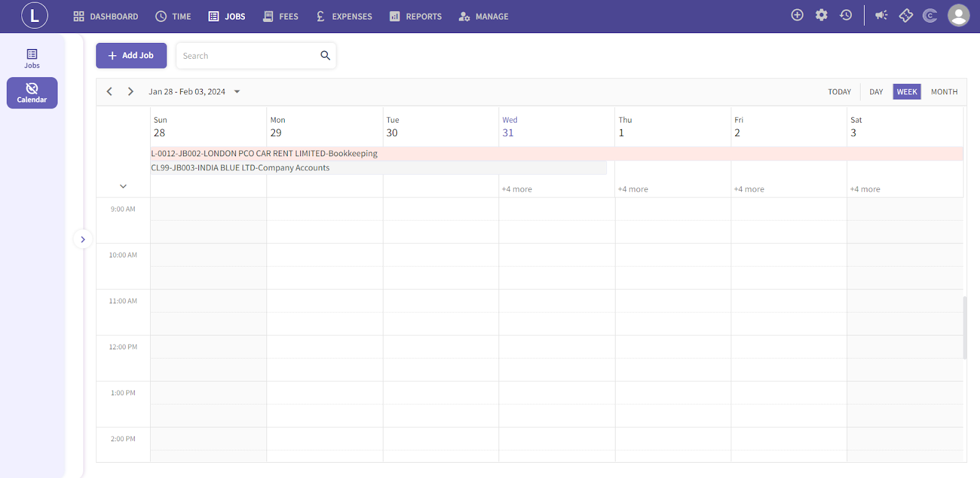This screenshot has width=980, height=478.
Task: Click the Jan 28 - Feb 03, 2024 label
Action: 187,92
